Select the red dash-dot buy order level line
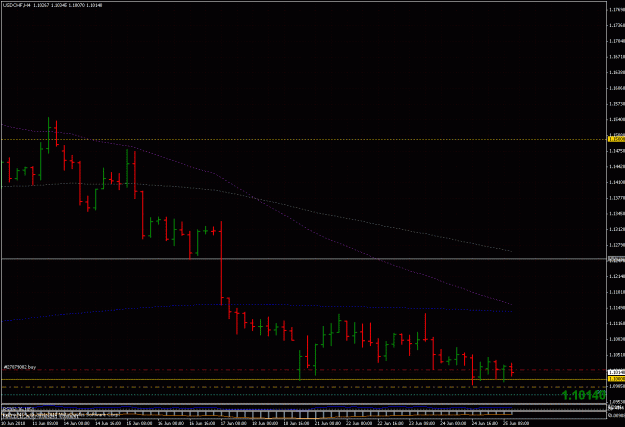625x427 pixels. point(303,370)
